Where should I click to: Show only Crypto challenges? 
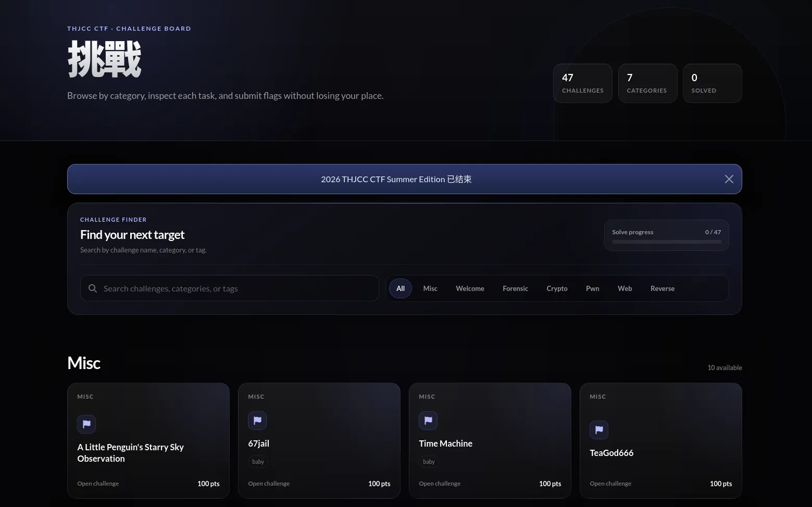click(557, 288)
